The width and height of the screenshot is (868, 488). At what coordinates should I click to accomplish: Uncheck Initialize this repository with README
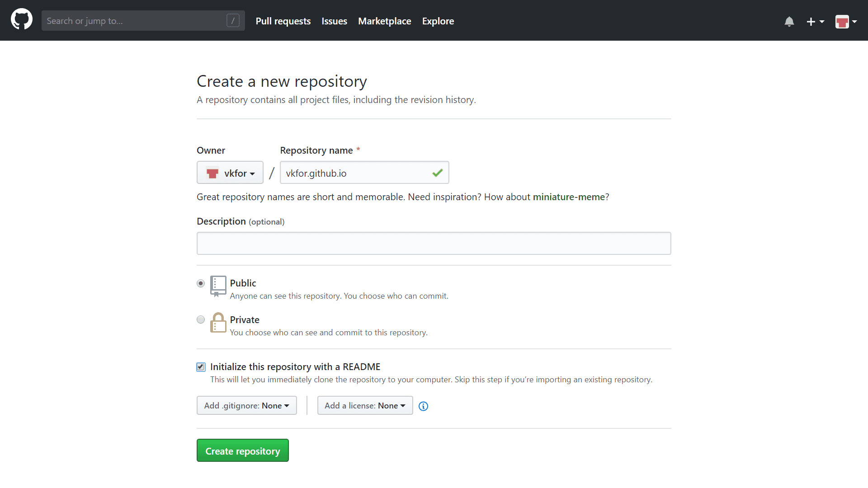pos(201,367)
